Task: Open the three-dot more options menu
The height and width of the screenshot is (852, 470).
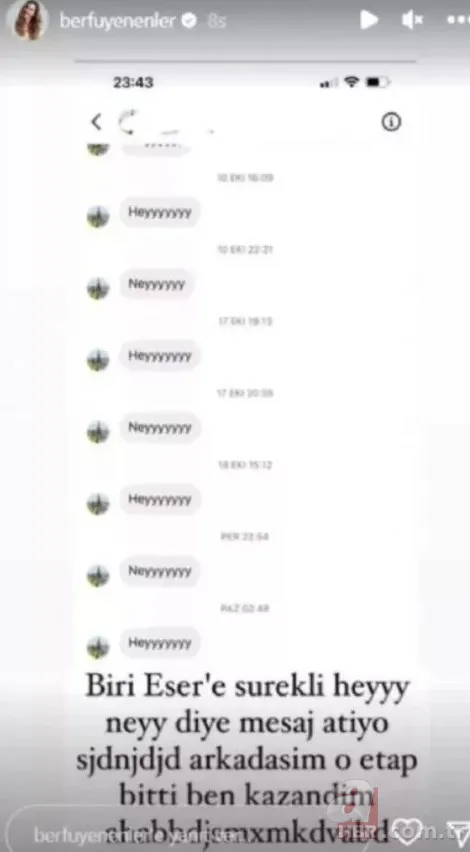Action: coord(458,20)
